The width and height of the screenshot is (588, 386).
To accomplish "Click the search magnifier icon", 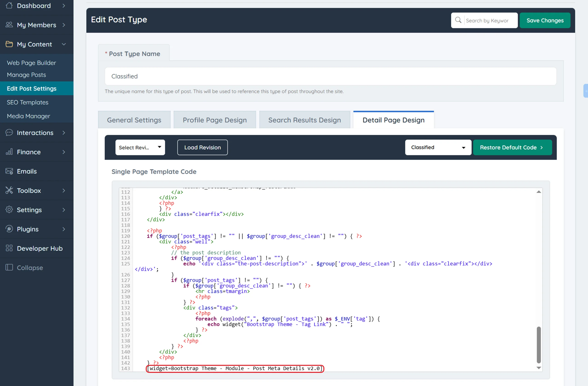I will coord(458,20).
